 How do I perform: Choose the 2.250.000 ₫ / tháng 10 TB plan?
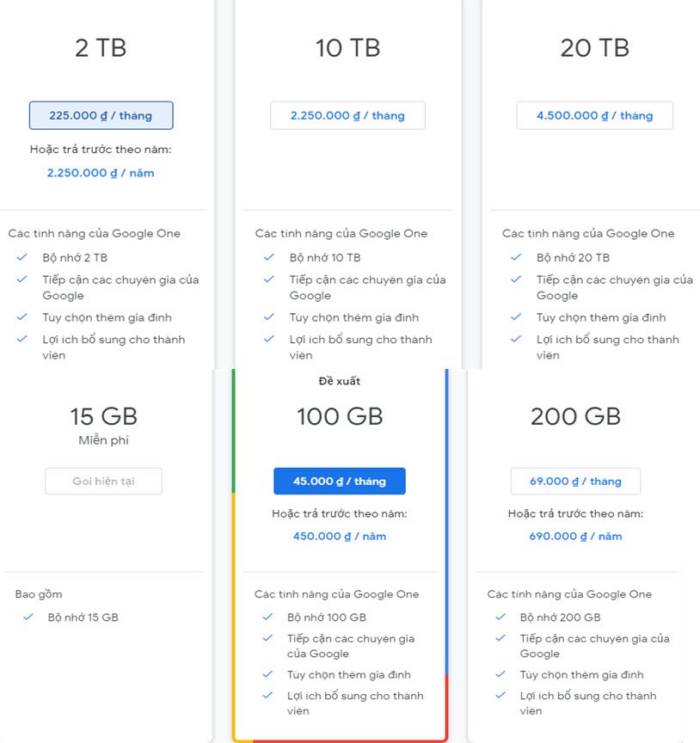pyautogui.click(x=347, y=115)
